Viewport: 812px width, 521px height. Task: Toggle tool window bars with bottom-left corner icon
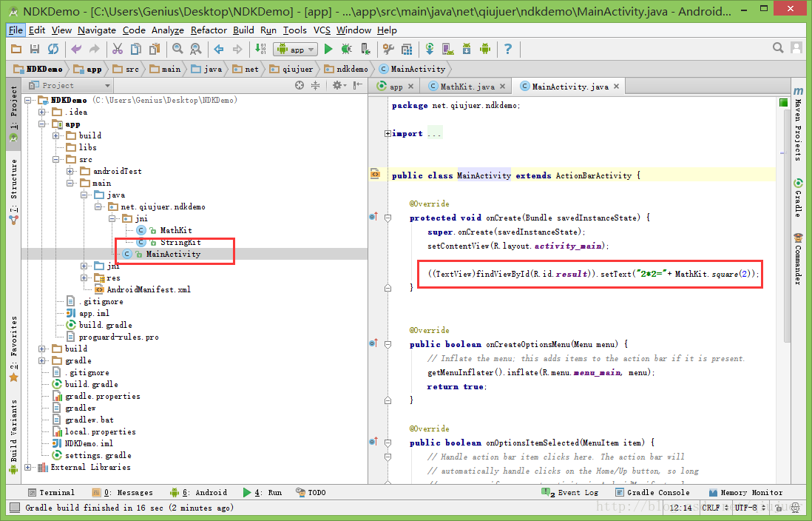click(15, 508)
